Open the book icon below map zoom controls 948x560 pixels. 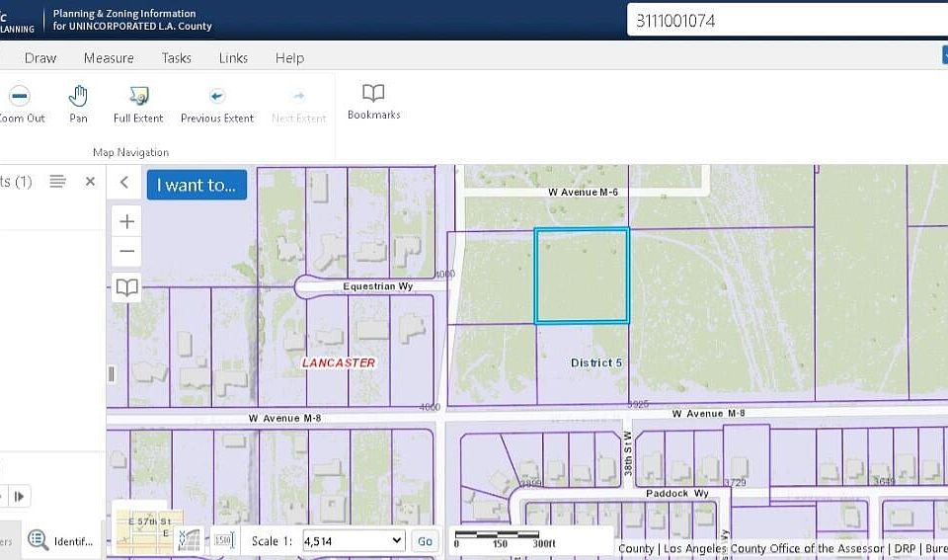[x=127, y=287]
